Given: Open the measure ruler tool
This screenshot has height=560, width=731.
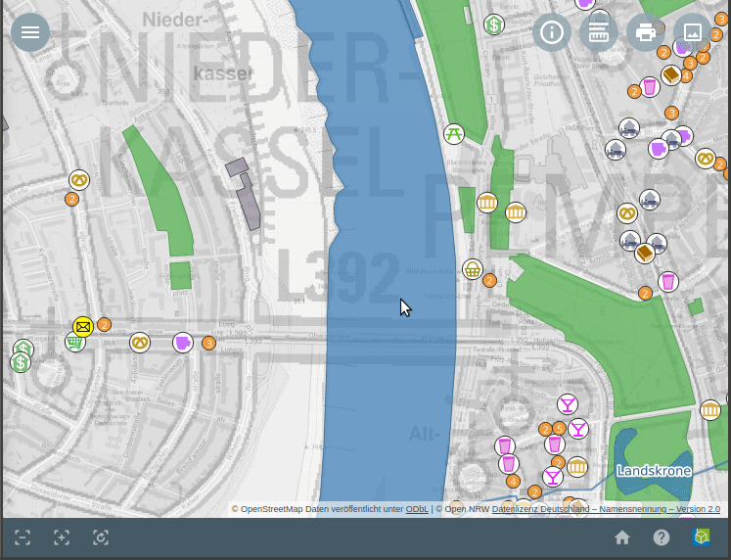Looking at the screenshot, I should coord(598,32).
